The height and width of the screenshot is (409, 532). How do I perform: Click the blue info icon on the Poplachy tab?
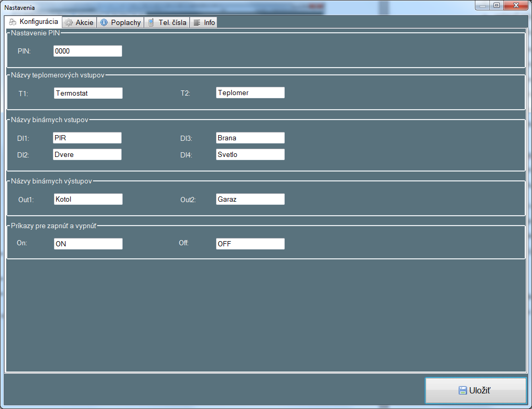(104, 22)
